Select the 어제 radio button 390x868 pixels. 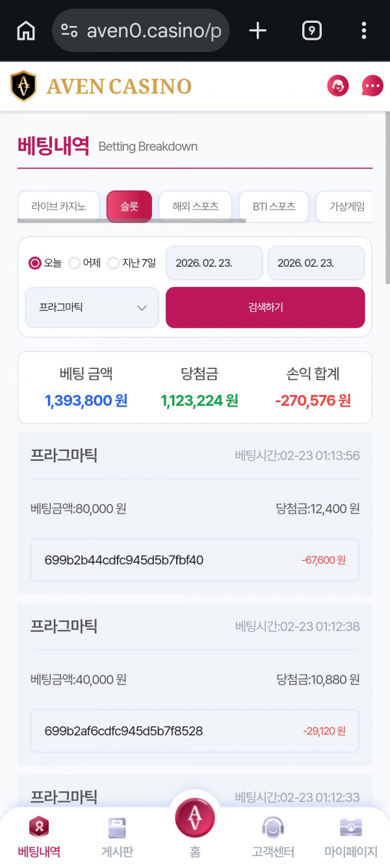coord(75,263)
